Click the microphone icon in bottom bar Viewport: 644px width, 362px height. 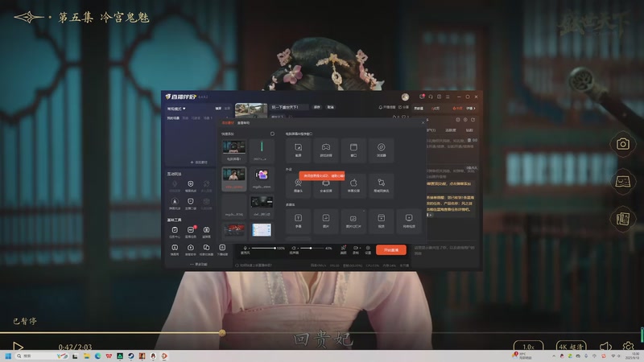click(246, 249)
